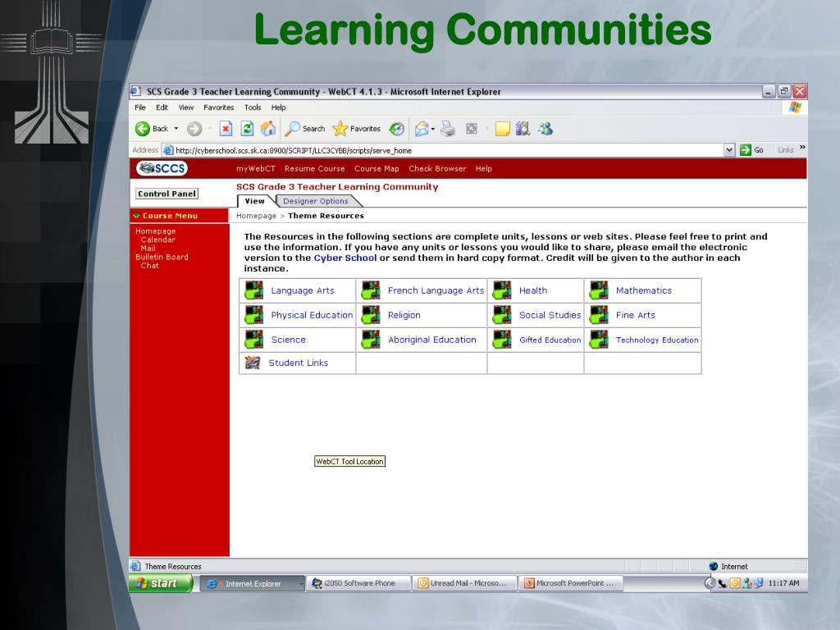Click the Science section icon
The width and height of the screenshot is (840, 630).
(254, 340)
